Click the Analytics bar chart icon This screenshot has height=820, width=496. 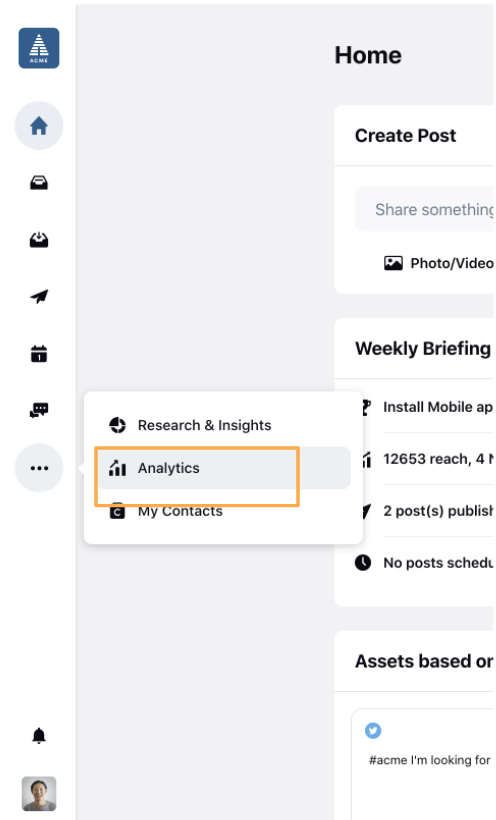117,468
